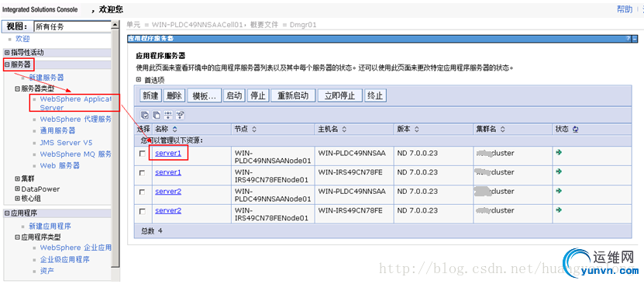Expand 集群 tree node
Image resolution: width=644 pixels, height=284 pixels.
click(17, 178)
